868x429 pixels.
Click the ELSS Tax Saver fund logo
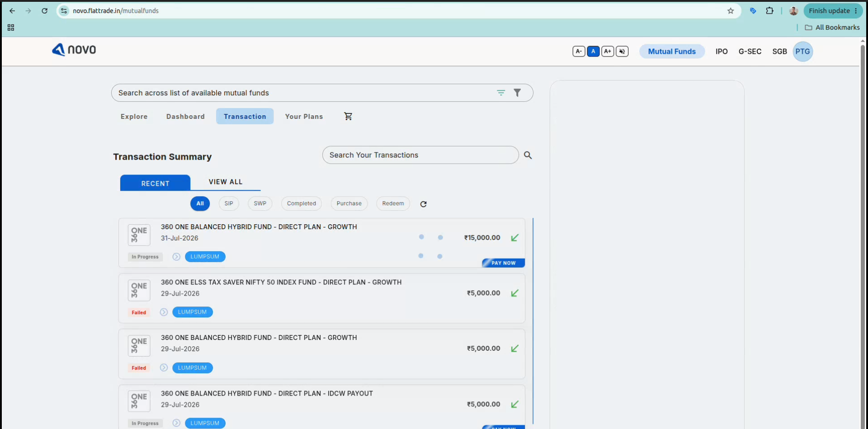pos(139,291)
